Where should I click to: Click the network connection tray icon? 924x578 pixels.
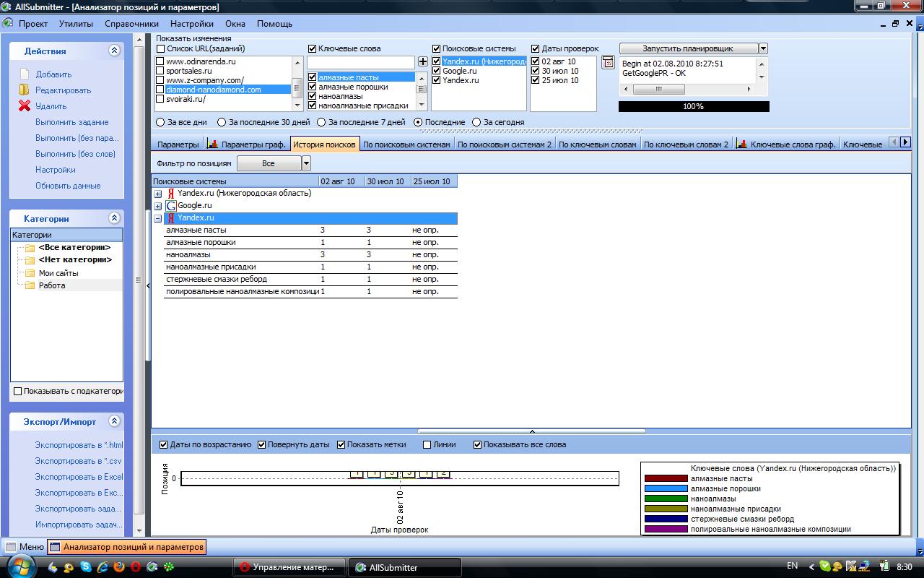pos(864,566)
